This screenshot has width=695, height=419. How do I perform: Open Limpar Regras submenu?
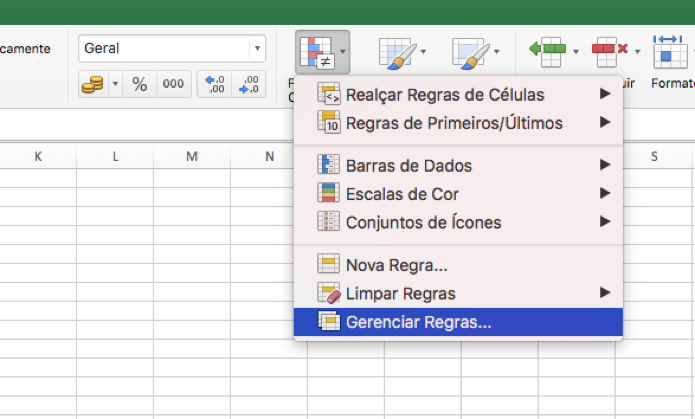pyautogui.click(x=458, y=293)
